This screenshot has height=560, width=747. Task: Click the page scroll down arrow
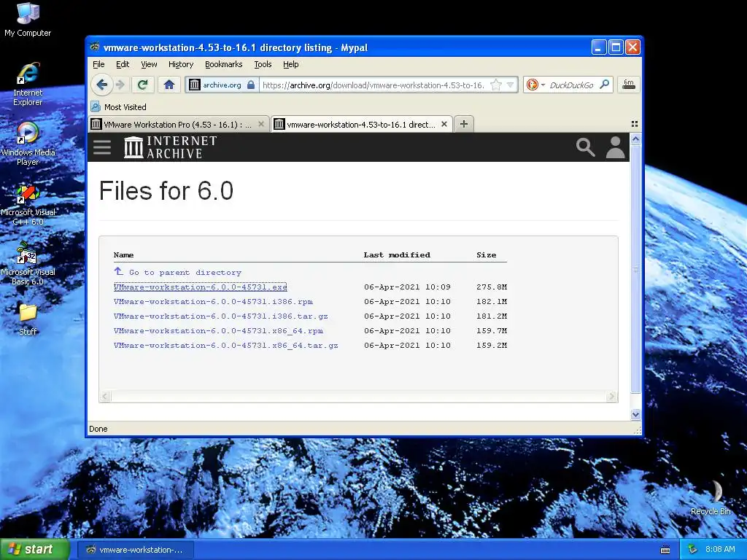[x=635, y=414]
